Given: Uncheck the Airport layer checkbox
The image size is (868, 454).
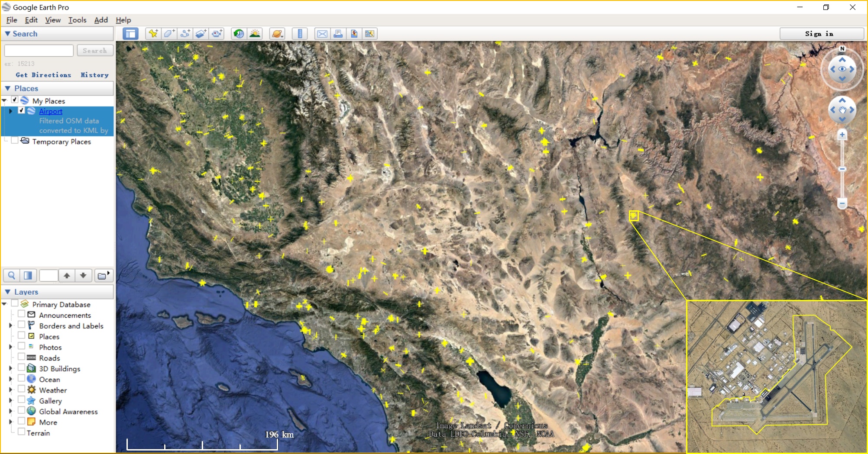Looking at the screenshot, I should [x=21, y=111].
